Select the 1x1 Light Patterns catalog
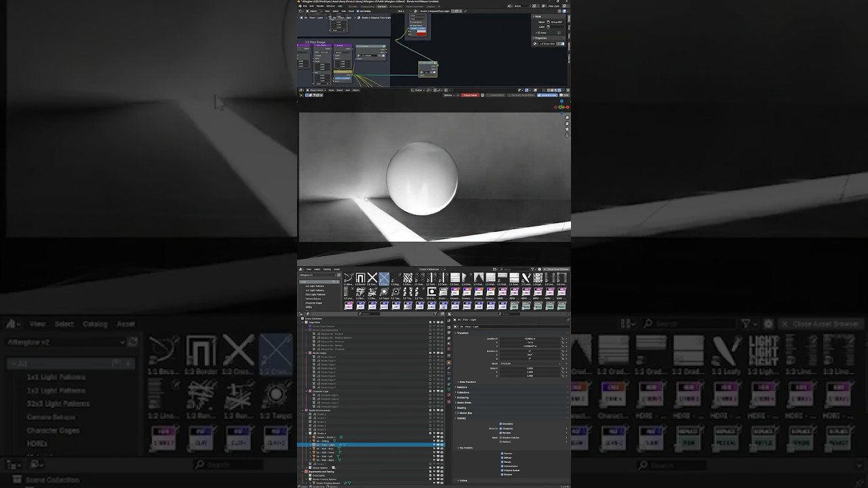The height and width of the screenshot is (488, 868). (x=315, y=286)
